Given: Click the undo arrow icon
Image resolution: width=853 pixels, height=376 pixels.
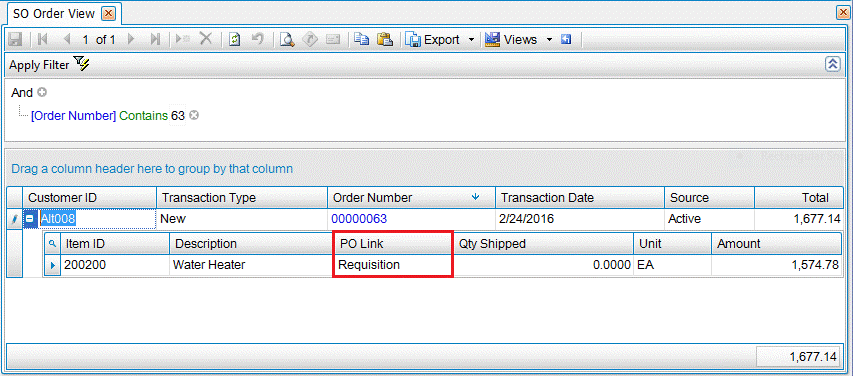Looking at the screenshot, I should point(258,40).
